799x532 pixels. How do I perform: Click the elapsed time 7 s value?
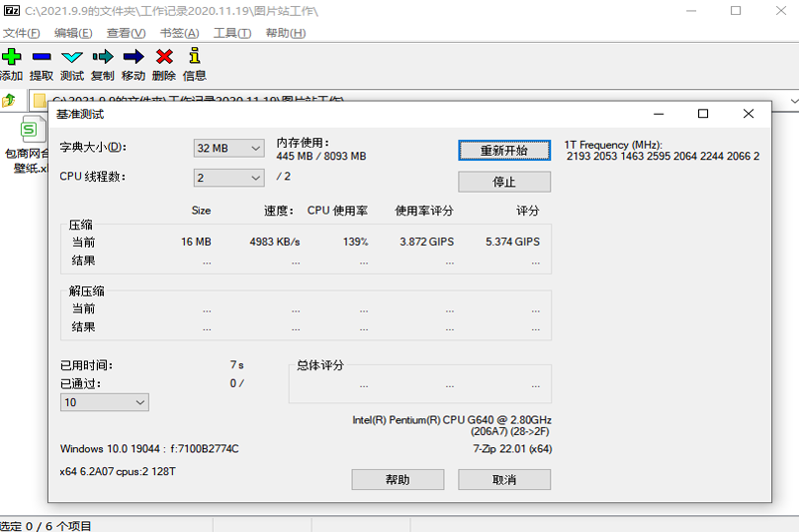pos(237,365)
